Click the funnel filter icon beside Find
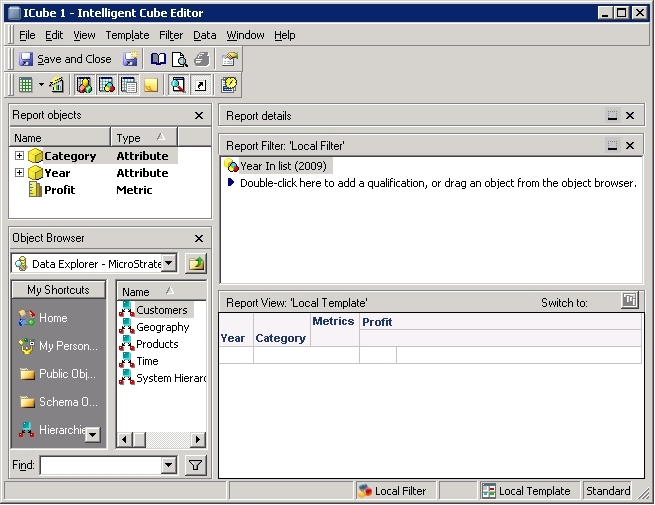 click(x=195, y=465)
